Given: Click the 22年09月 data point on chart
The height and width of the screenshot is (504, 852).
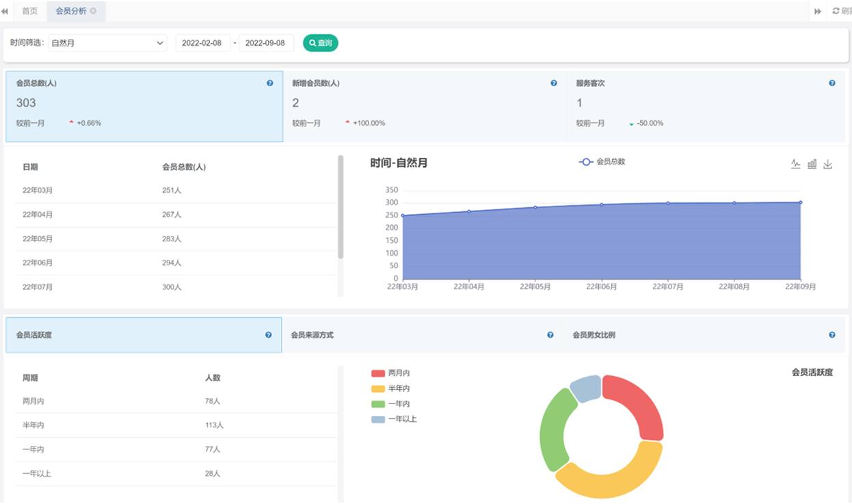Looking at the screenshot, I should point(801,202).
